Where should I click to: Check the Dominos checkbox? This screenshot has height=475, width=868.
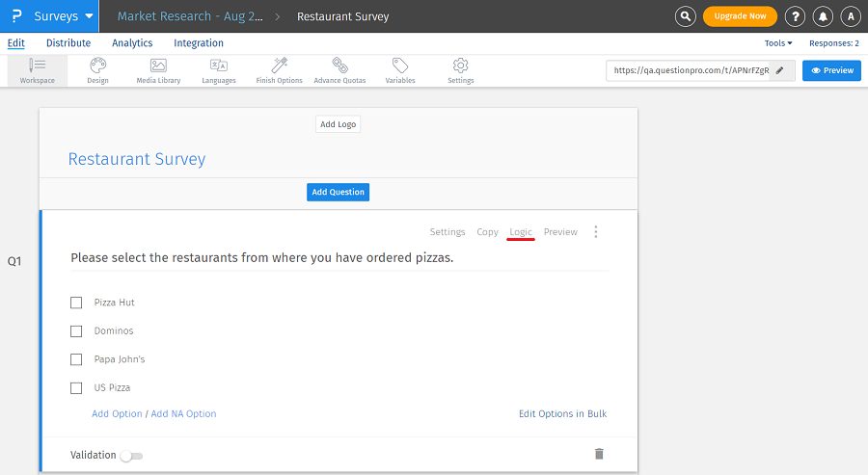click(x=76, y=331)
